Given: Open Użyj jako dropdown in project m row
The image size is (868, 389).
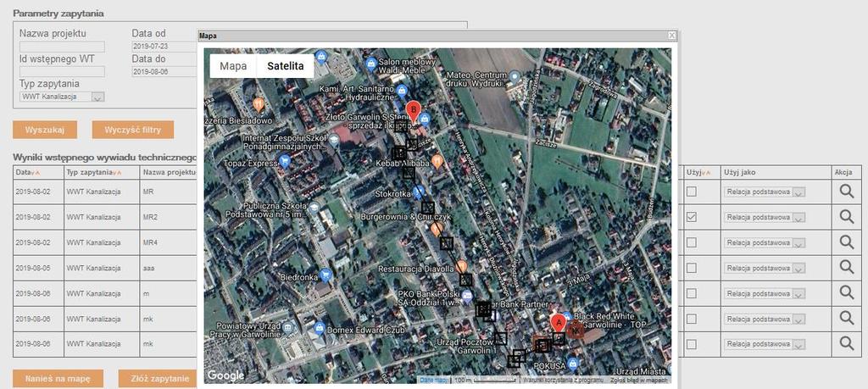Looking at the screenshot, I should pos(765,292).
